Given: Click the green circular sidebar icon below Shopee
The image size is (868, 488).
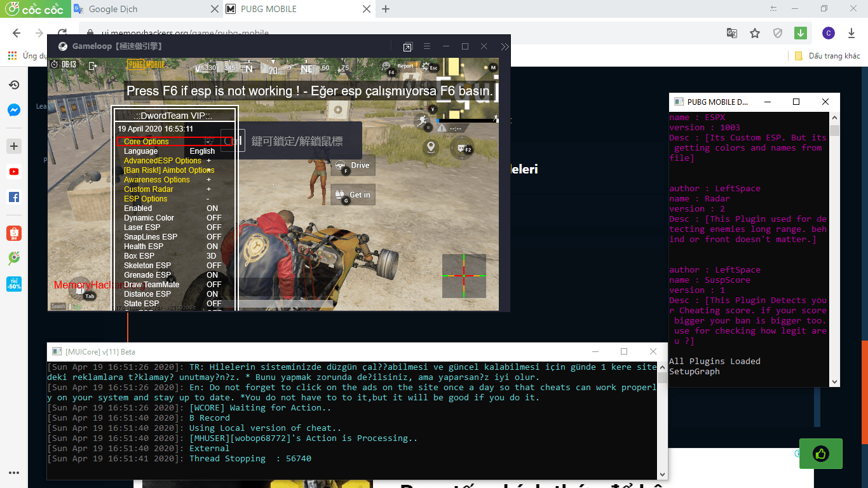Looking at the screenshot, I should (x=14, y=258).
